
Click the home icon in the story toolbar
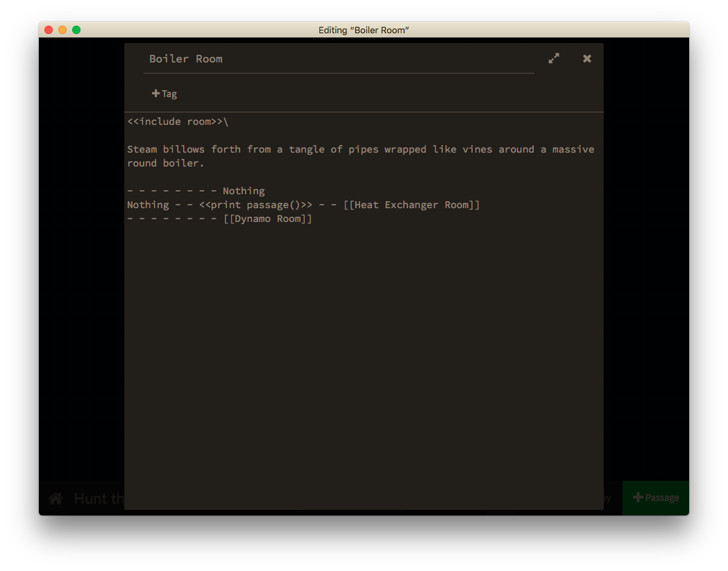pyautogui.click(x=55, y=497)
